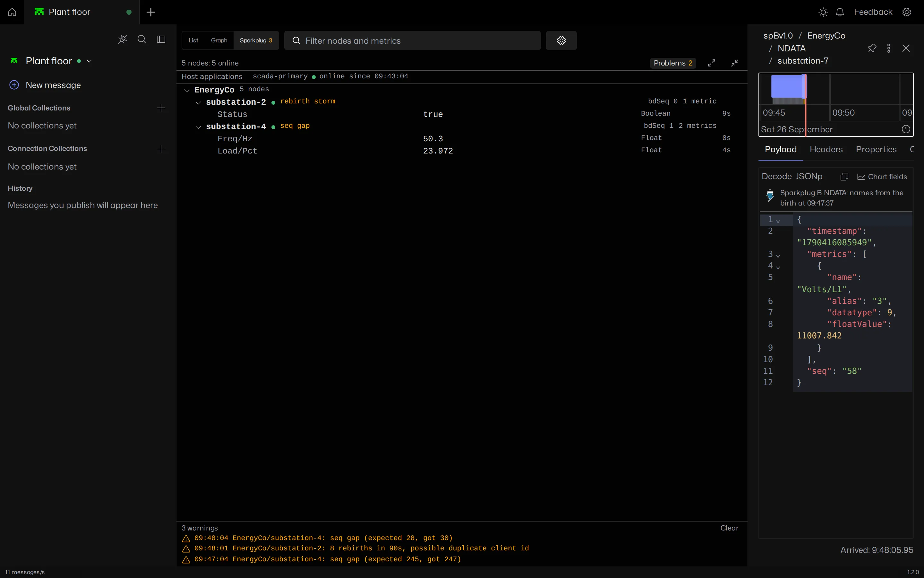Add a Connection Collection
Screen dimensions: 924x578
161,149
